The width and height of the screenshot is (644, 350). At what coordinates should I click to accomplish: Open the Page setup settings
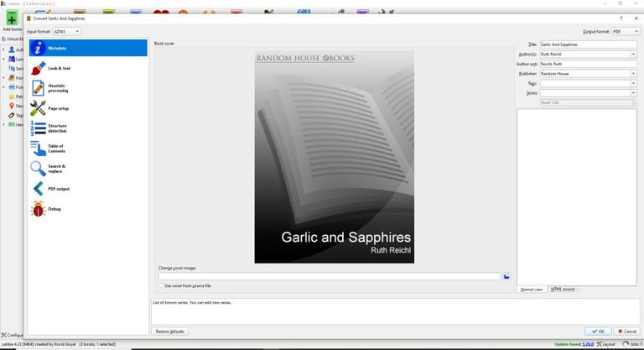[x=58, y=108]
